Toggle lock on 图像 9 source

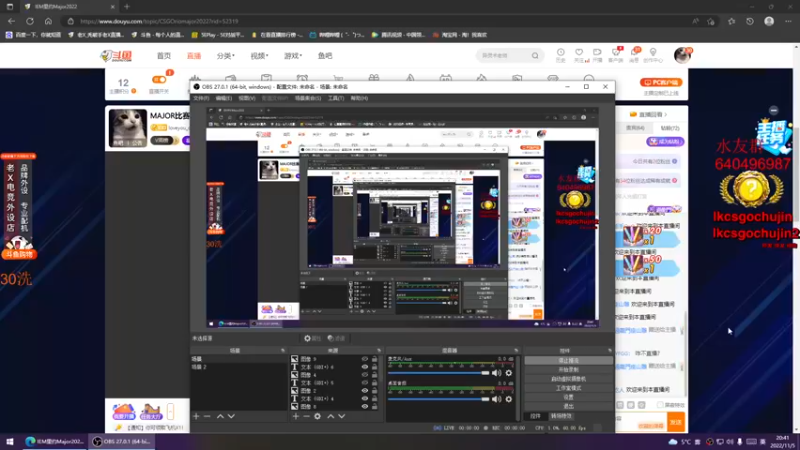coord(374,359)
